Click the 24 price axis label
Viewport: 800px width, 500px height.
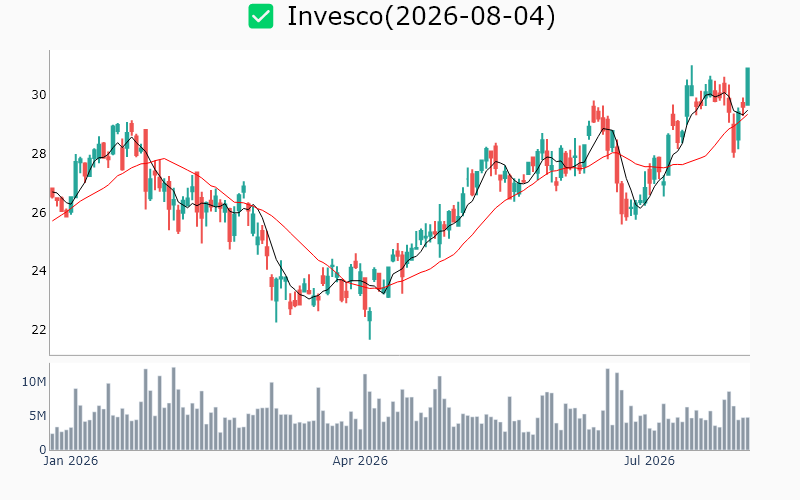coord(39,271)
